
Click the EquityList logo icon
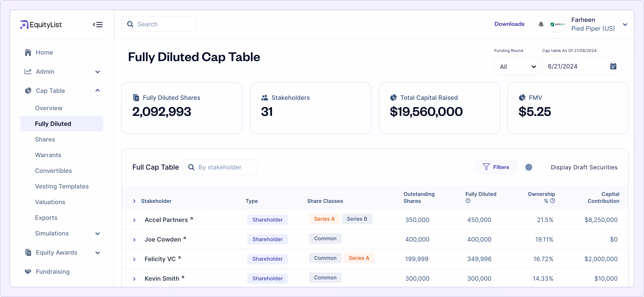[24, 25]
